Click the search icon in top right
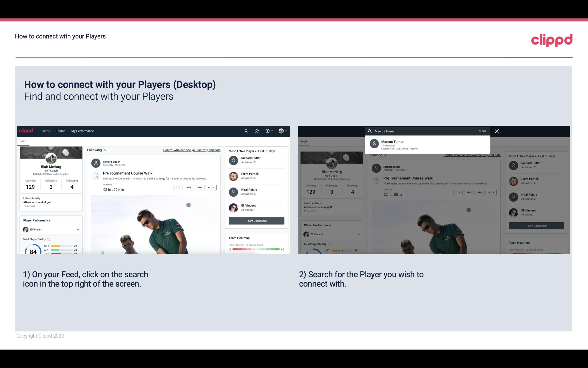The width and height of the screenshot is (588, 368). pos(246,131)
